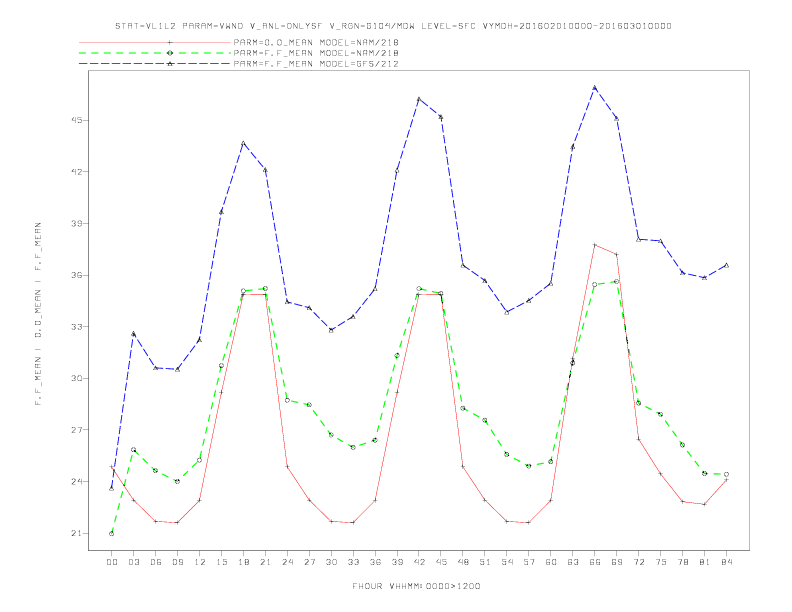Click the plus marker on the red legend line

pyautogui.click(x=170, y=42)
